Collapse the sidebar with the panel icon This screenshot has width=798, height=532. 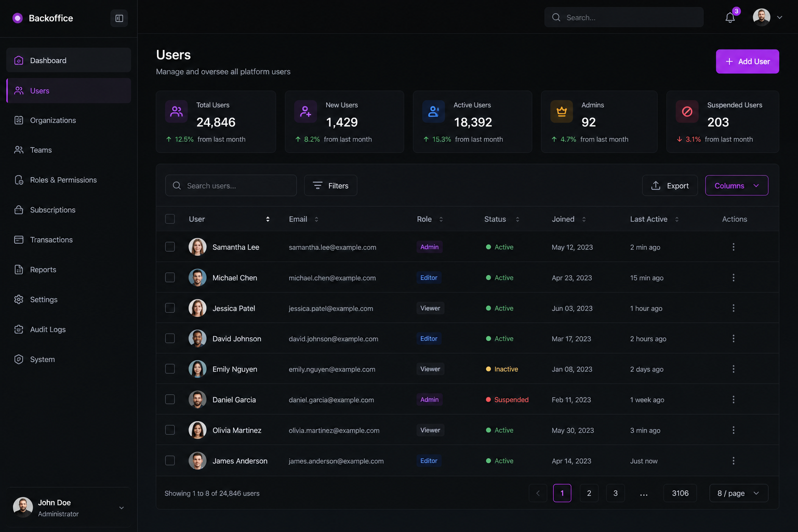pyautogui.click(x=119, y=18)
